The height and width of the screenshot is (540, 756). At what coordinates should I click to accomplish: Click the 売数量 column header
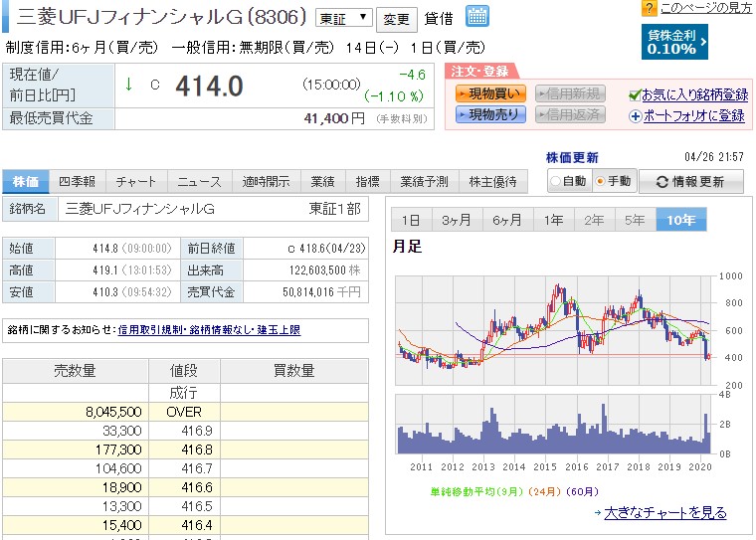76,371
